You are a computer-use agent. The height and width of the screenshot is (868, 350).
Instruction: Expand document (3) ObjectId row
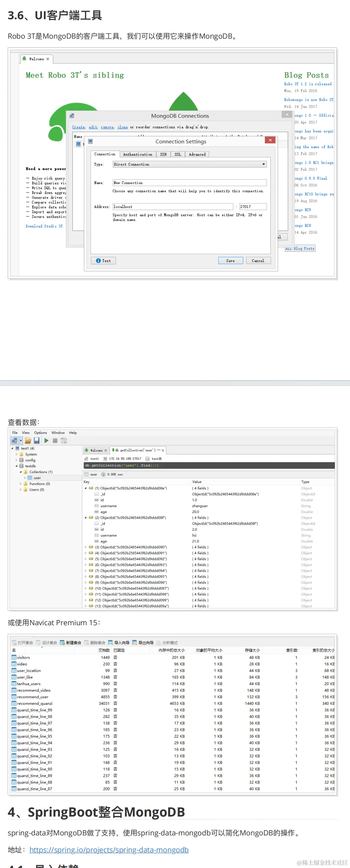[85, 547]
